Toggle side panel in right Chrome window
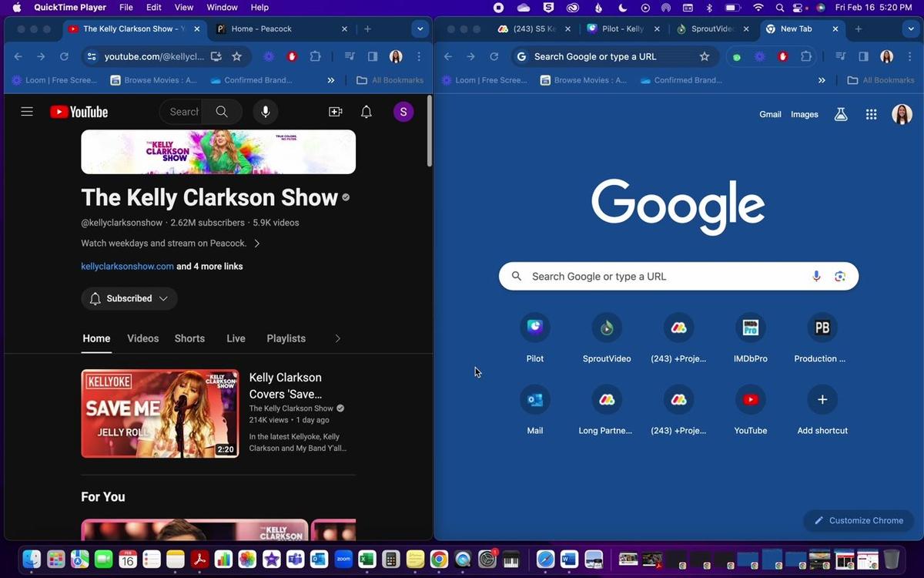Viewport: 924px width, 578px height. point(864,56)
